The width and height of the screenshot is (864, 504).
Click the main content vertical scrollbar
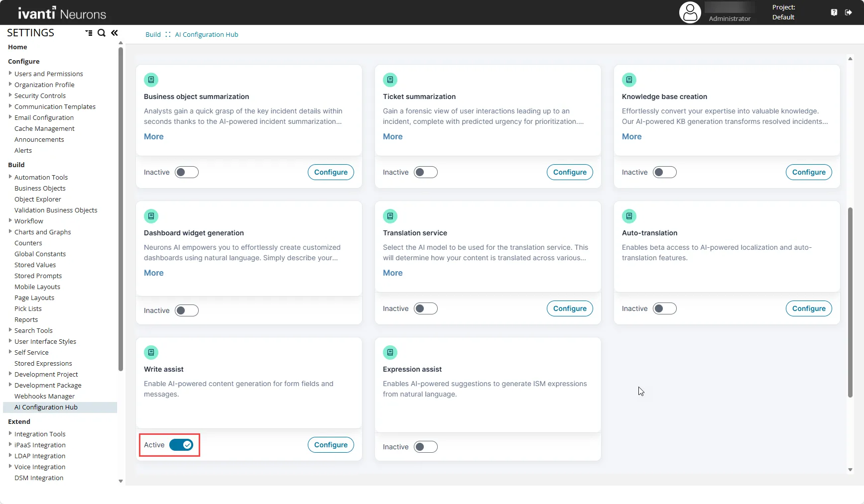850,302
